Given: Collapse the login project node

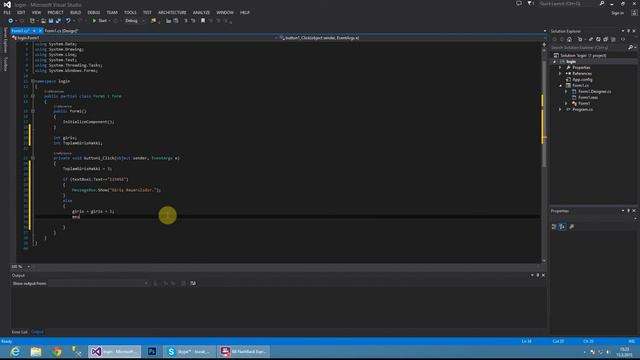Looking at the screenshot, I should pos(554,62).
